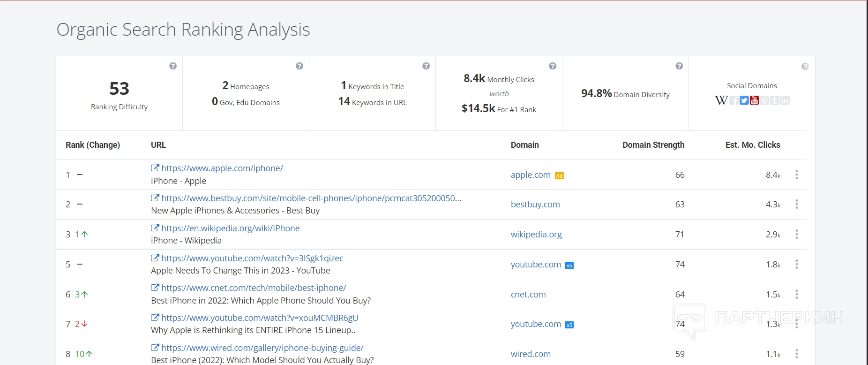Click the Domain Strength column header

653,145
